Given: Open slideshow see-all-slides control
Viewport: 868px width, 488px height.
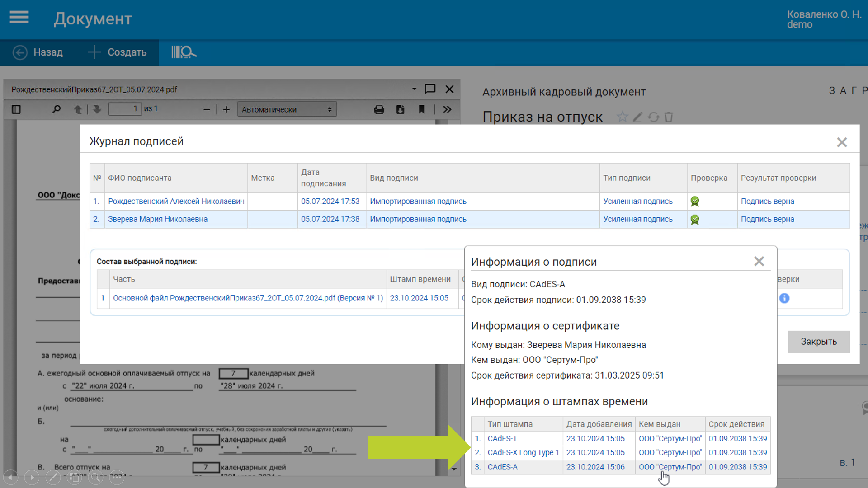Looking at the screenshot, I should (x=74, y=477).
